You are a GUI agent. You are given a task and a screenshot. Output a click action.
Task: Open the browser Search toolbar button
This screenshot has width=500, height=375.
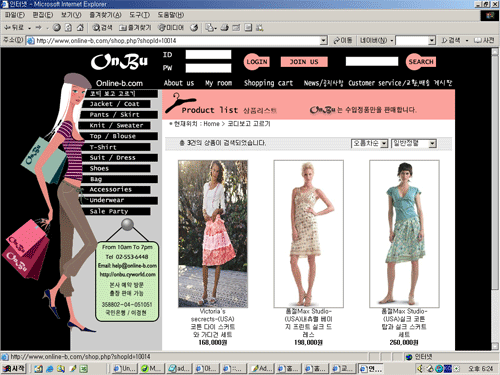coord(102,28)
